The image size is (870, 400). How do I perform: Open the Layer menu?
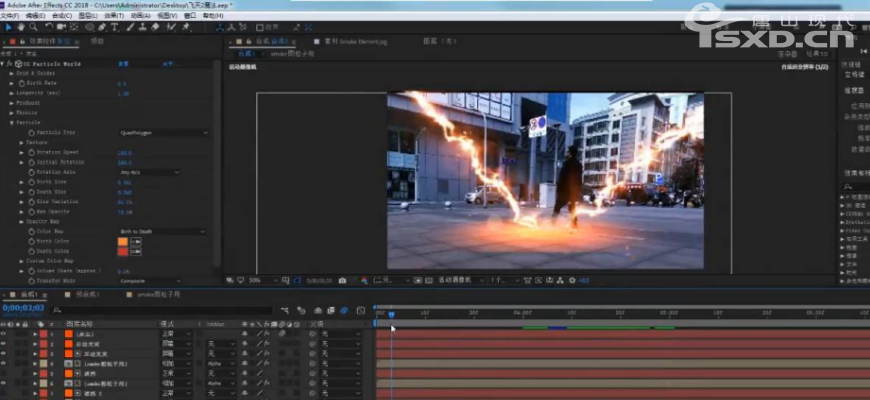coord(87,16)
